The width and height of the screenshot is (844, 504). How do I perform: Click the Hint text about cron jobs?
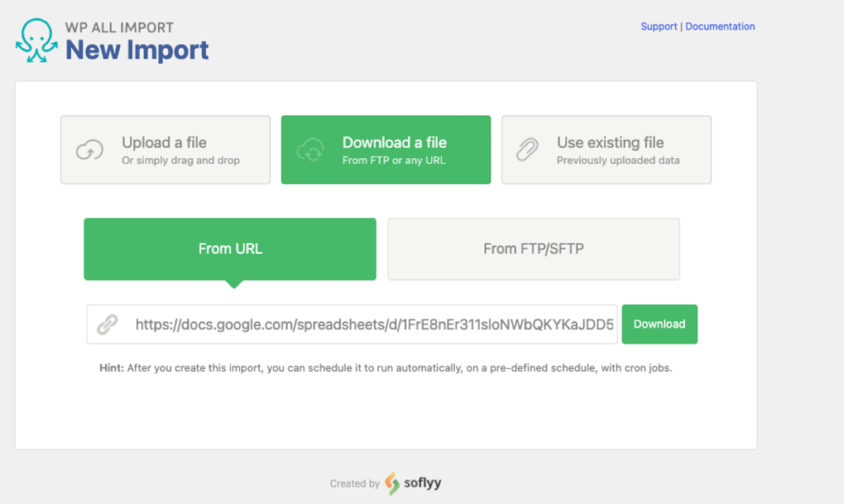(x=386, y=368)
